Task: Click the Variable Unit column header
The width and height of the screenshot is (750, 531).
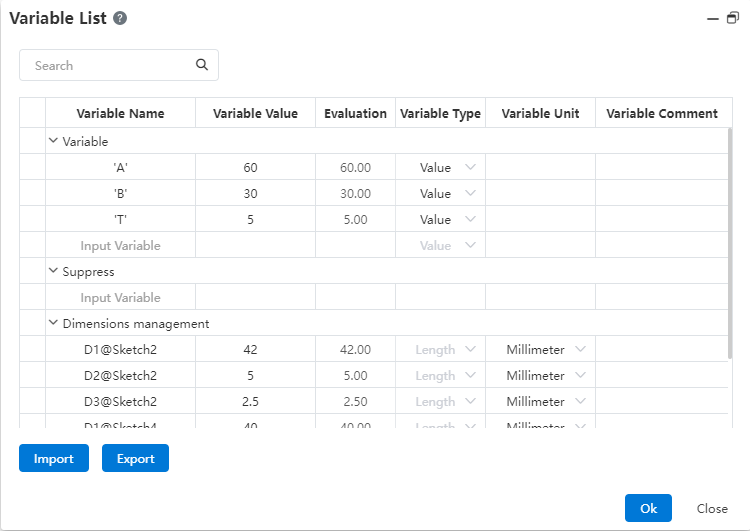Action: [x=540, y=113]
